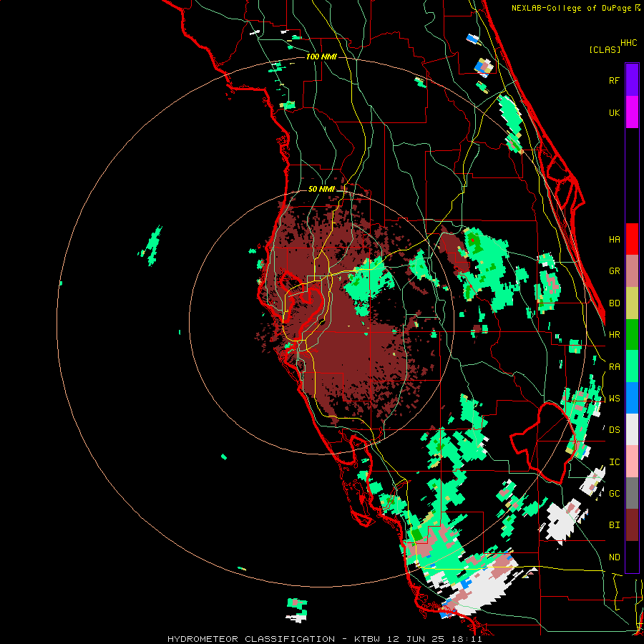Click the DS white legend swatch
This screenshot has width=644, height=644.
coord(632,429)
